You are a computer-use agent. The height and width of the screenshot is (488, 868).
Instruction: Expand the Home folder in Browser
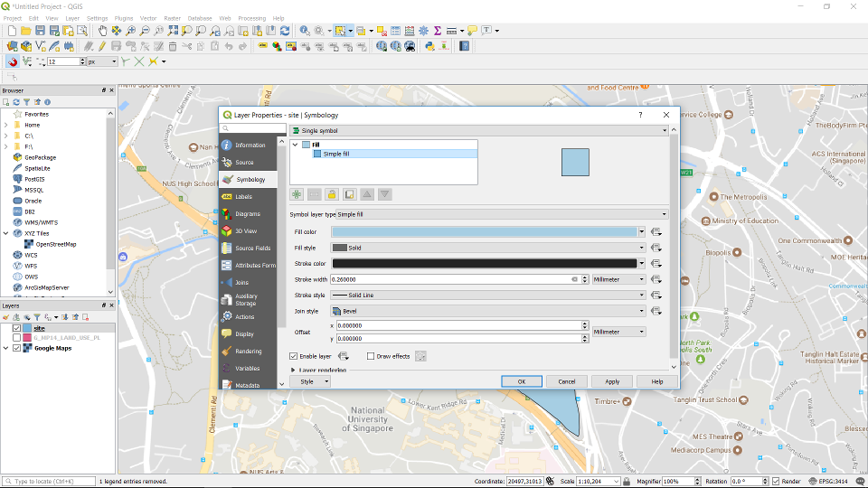tap(6, 125)
